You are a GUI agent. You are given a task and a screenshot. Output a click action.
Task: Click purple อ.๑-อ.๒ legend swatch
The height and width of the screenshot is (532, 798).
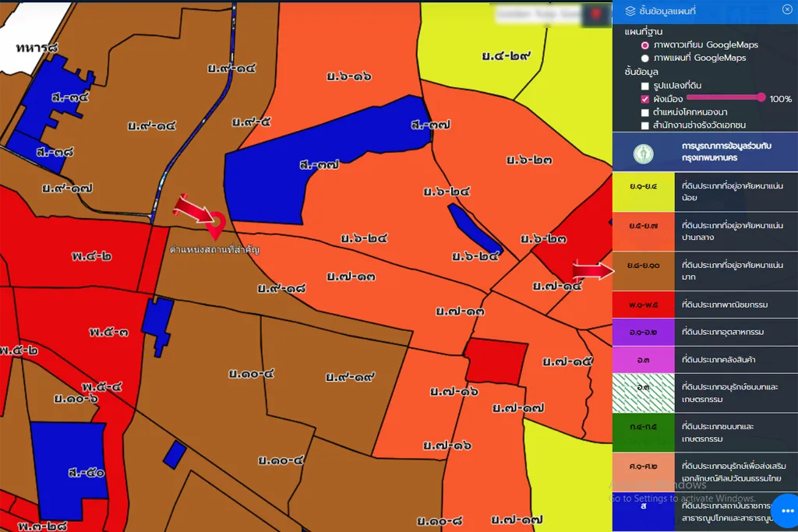[x=643, y=332]
